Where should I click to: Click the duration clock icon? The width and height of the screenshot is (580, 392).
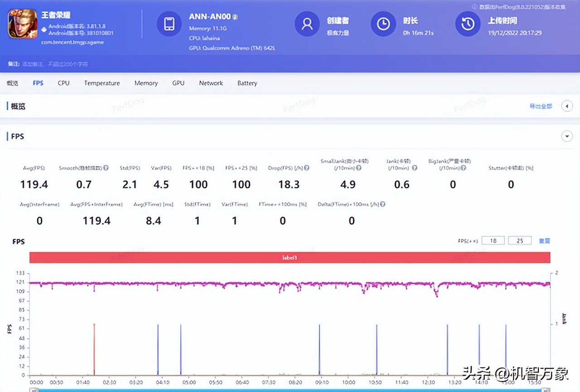(x=383, y=24)
